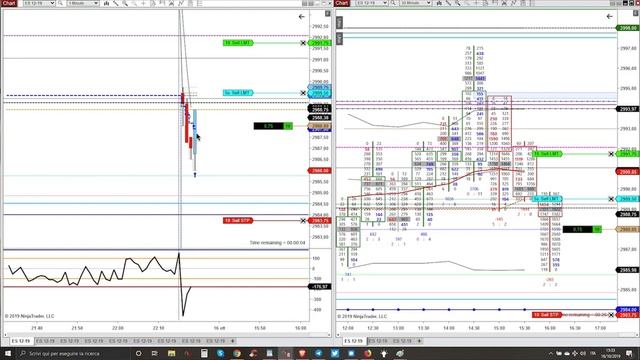Viewport: 640px width, 360px height.
Task: Select the crosshair cursor icon in right chart
Action: coord(476,3)
